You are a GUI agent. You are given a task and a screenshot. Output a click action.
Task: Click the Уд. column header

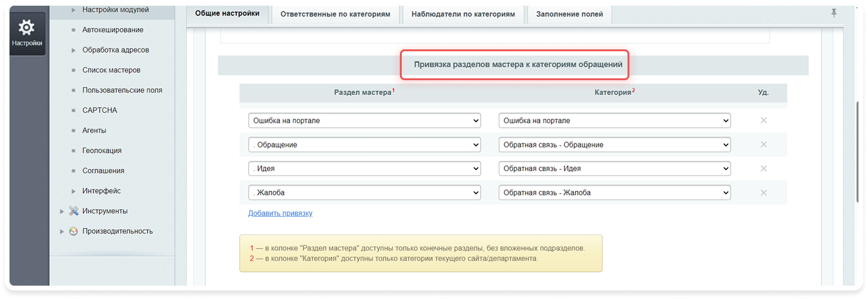[763, 93]
